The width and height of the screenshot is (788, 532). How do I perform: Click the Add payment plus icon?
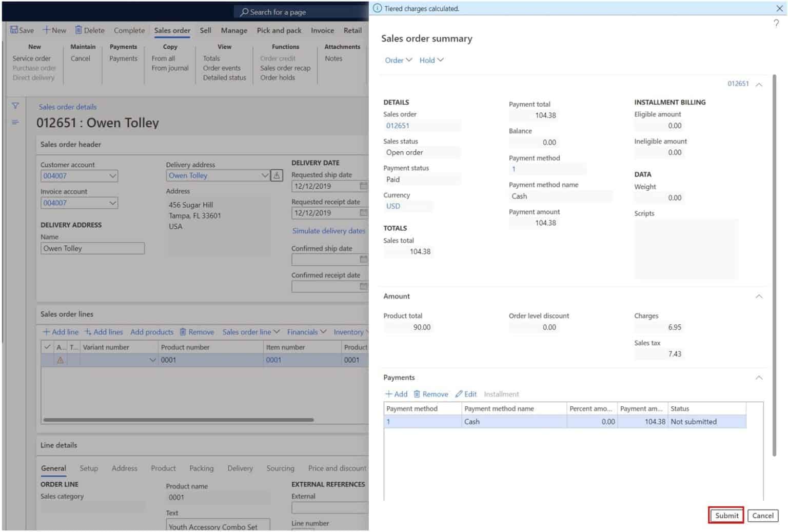tap(389, 394)
